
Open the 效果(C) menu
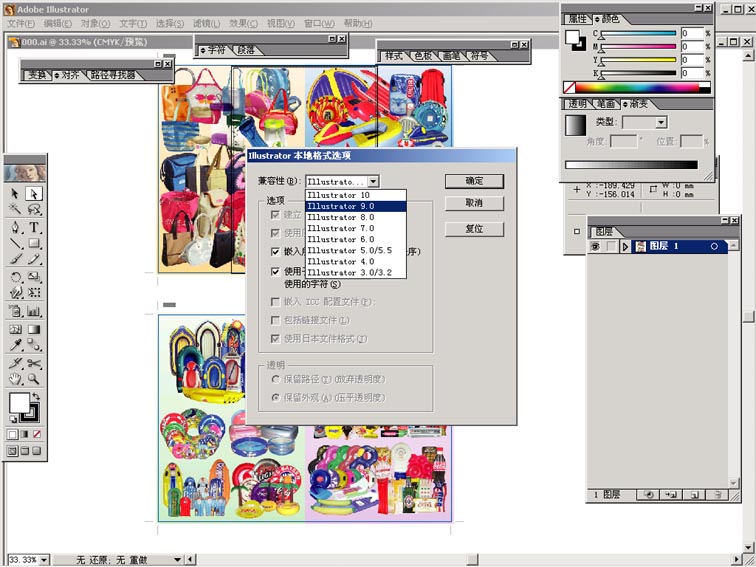pos(243,24)
